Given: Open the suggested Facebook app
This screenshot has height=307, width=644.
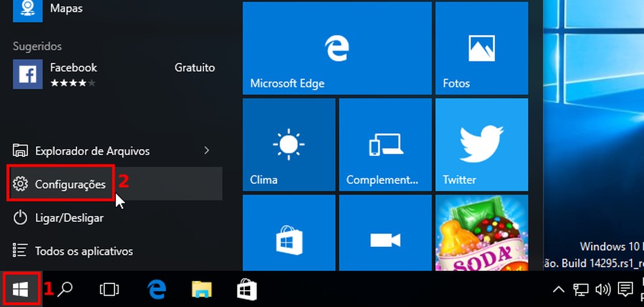Looking at the screenshot, I should (115, 74).
